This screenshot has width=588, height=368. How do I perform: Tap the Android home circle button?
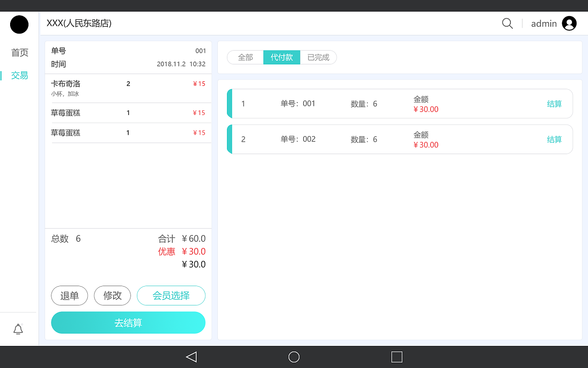click(294, 357)
